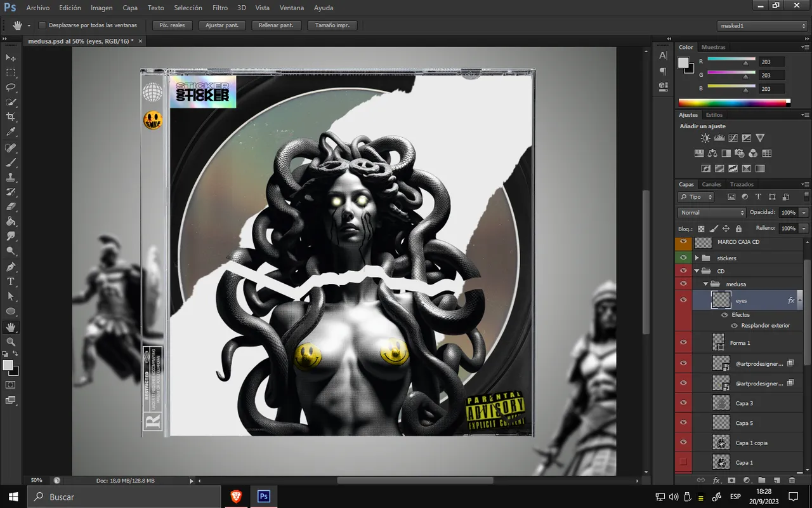Open the 'Filtro' menu
The width and height of the screenshot is (812, 508).
(220, 8)
